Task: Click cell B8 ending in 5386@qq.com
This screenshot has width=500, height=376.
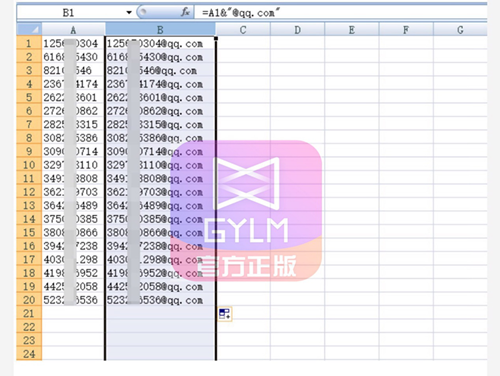Action: [x=160, y=138]
